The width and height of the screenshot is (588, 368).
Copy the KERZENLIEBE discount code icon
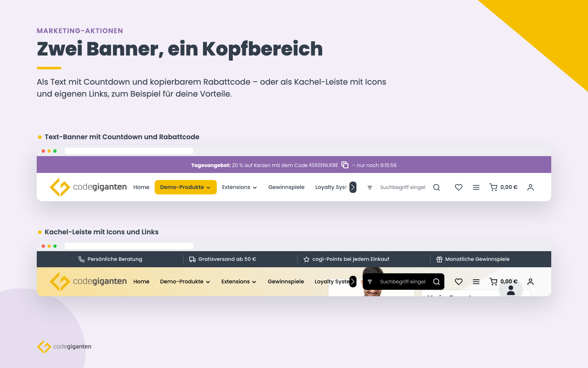tap(345, 165)
